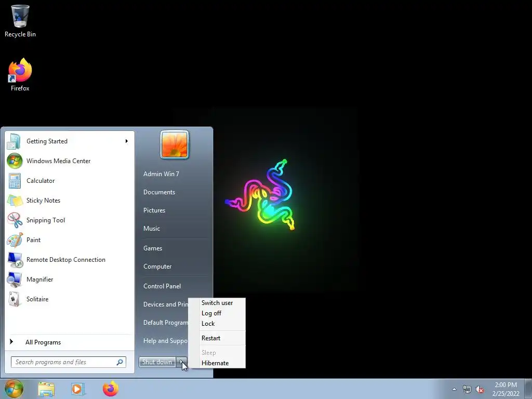The width and height of the screenshot is (532, 399).
Task: Open Devices and Printers
Action: pos(166,304)
